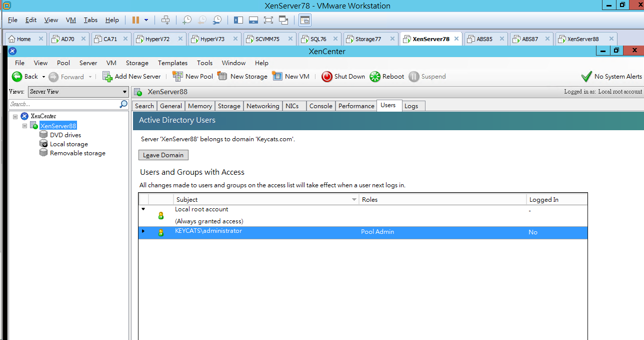The width and height of the screenshot is (644, 340).
Task: Click the New VM icon
Action: click(x=277, y=77)
